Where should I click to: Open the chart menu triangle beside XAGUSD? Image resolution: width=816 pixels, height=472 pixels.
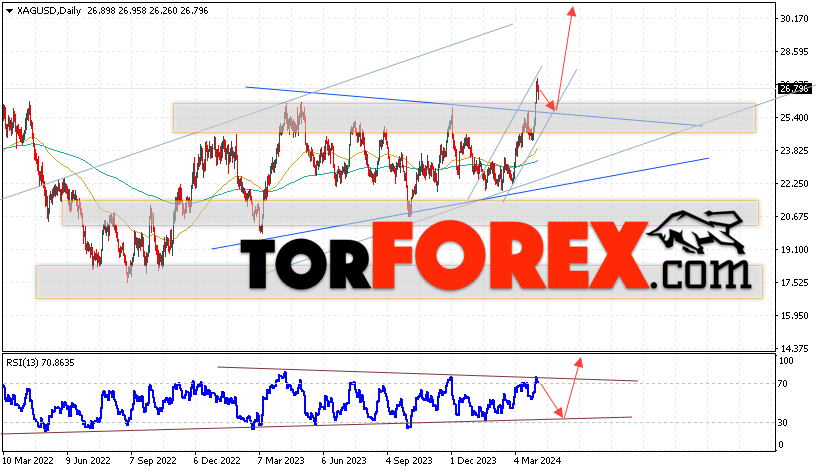9,11
